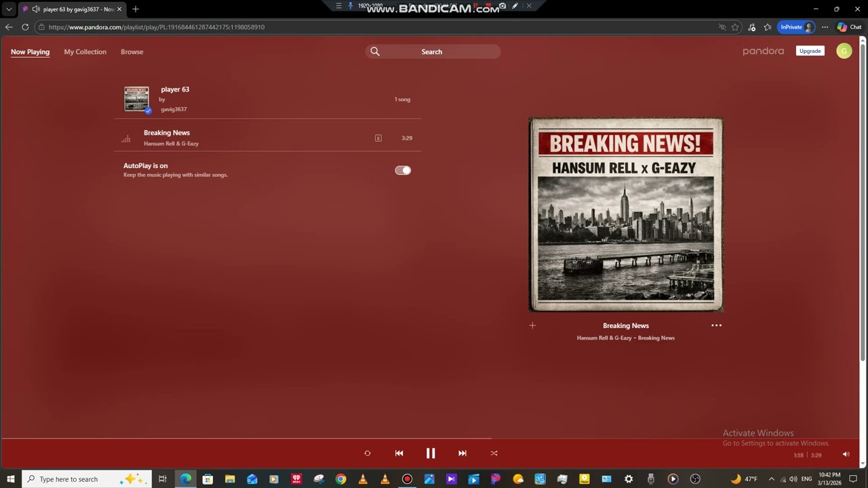Open the taskbar clock and date

tap(829, 479)
